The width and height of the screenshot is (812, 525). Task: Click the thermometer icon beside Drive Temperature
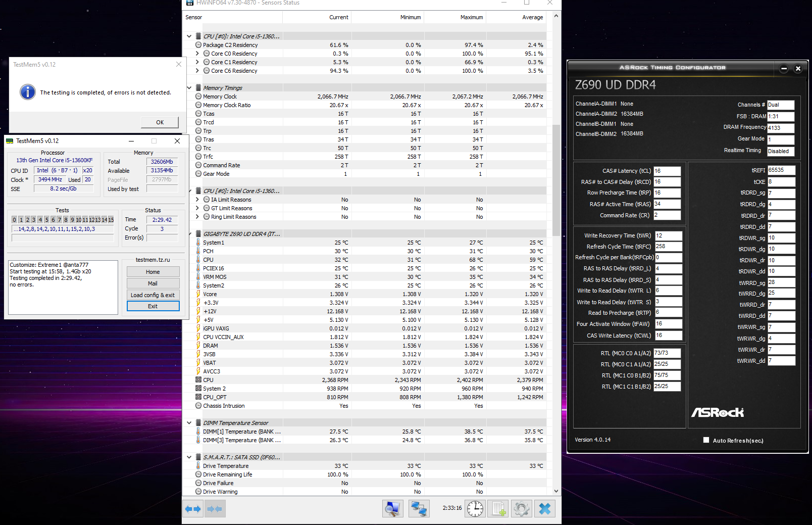click(x=198, y=466)
